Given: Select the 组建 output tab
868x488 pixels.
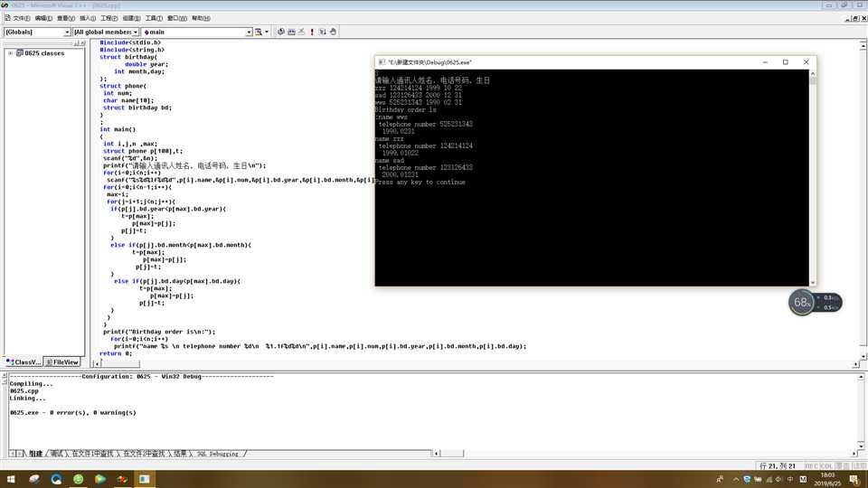Looking at the screenshot, I should [36, 454].
